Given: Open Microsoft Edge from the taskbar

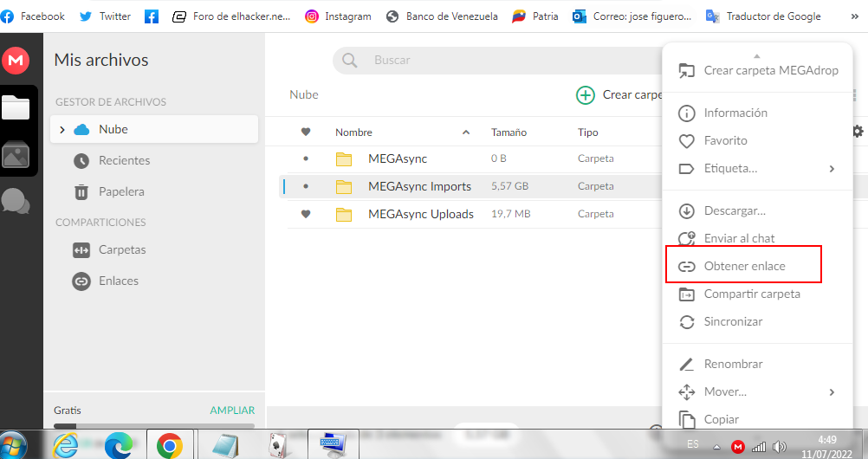Looking at the screenshot, I should point(119,444).
